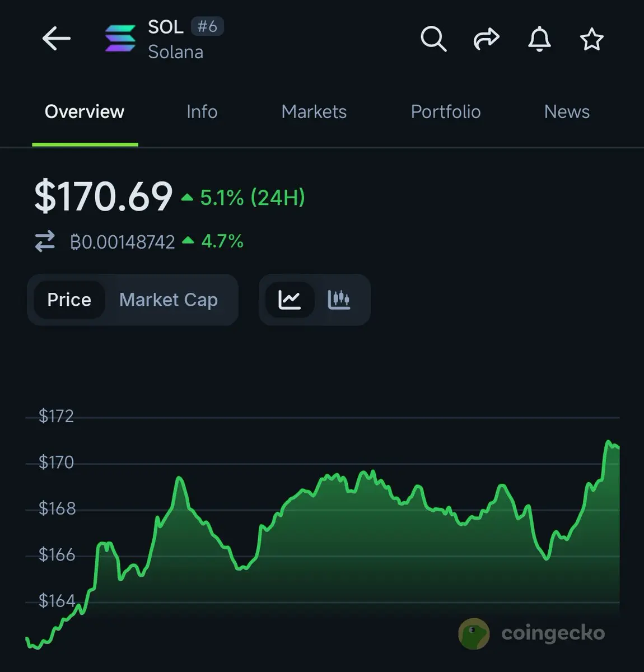
Task: Tap the SOL ticker name
Action: pos(166,26)
